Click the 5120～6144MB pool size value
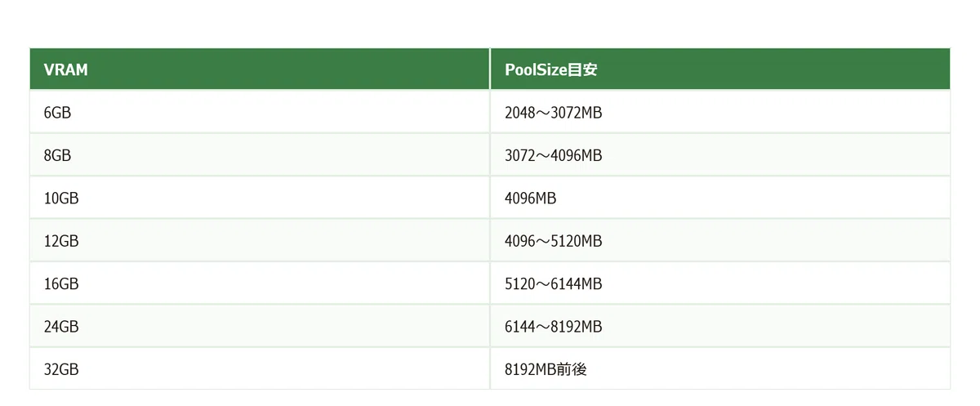This screenshot has height=406, width=980. click(x=554, y=283)
